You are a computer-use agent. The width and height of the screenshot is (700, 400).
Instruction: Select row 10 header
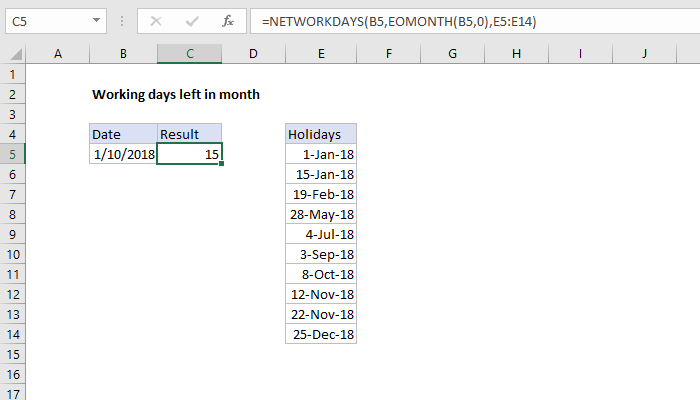click(11, 254)
